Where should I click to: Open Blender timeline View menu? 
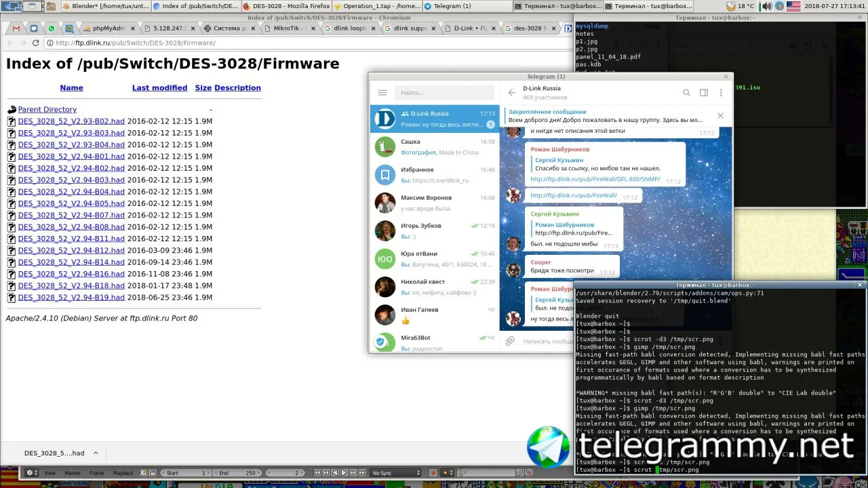click(x=50, y=473)
